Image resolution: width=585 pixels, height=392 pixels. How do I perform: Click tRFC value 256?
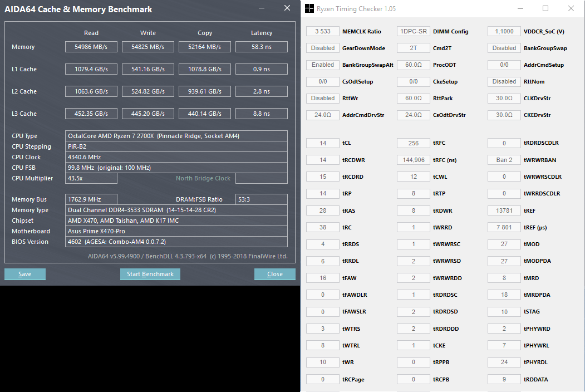[414, 143]
